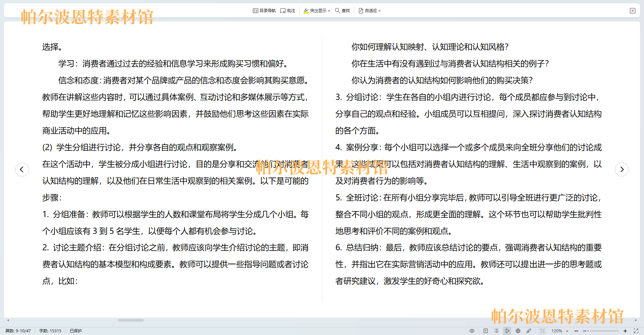Click the zoom slider handle
This screenshot has height=335, width=644.
[x=588, y=331]
